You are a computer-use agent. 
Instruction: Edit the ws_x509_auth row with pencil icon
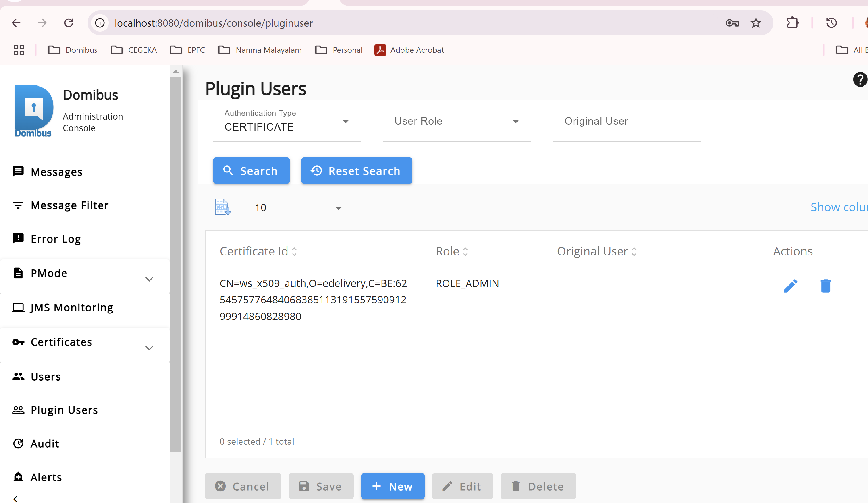tap(791, 286)
